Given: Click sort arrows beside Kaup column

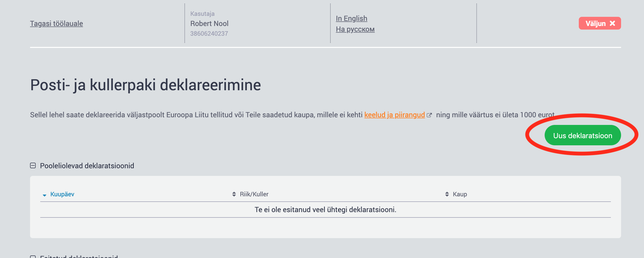Looking at the screenshot, I should [447, 194].
